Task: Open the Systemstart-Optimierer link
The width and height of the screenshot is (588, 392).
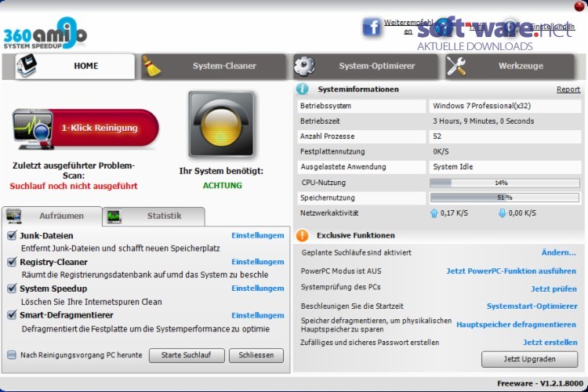Action: [x=532, y=306]
